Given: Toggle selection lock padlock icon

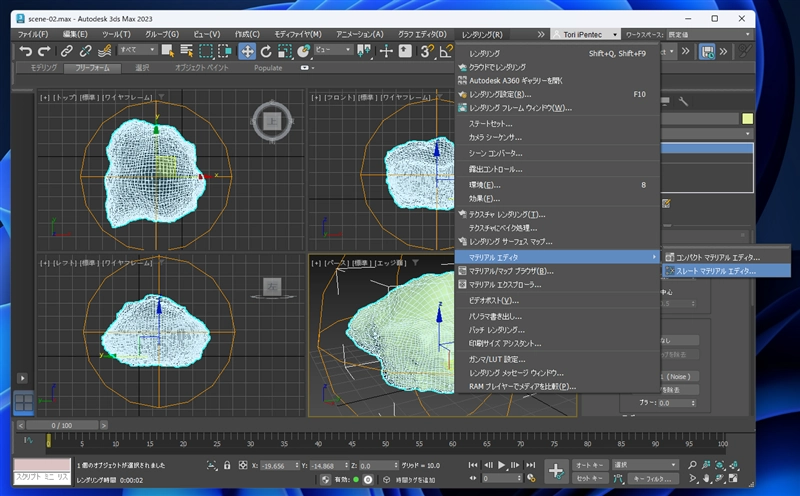Looking at the screenshot, I should [227, 465].
